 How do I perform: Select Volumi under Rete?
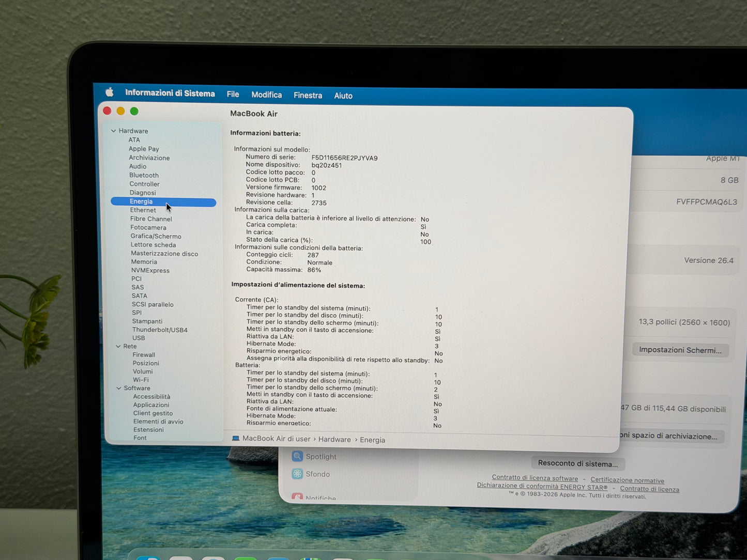point(143,371)
